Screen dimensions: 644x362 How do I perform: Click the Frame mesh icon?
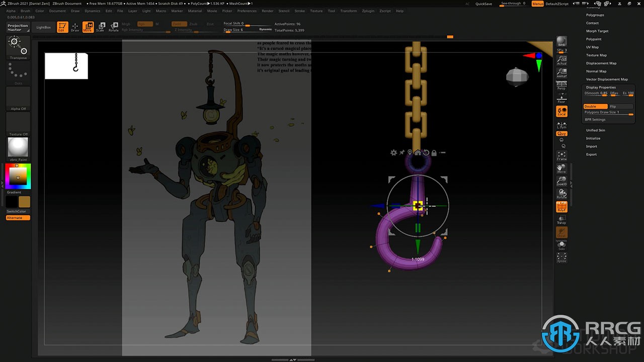click(561, 156)
